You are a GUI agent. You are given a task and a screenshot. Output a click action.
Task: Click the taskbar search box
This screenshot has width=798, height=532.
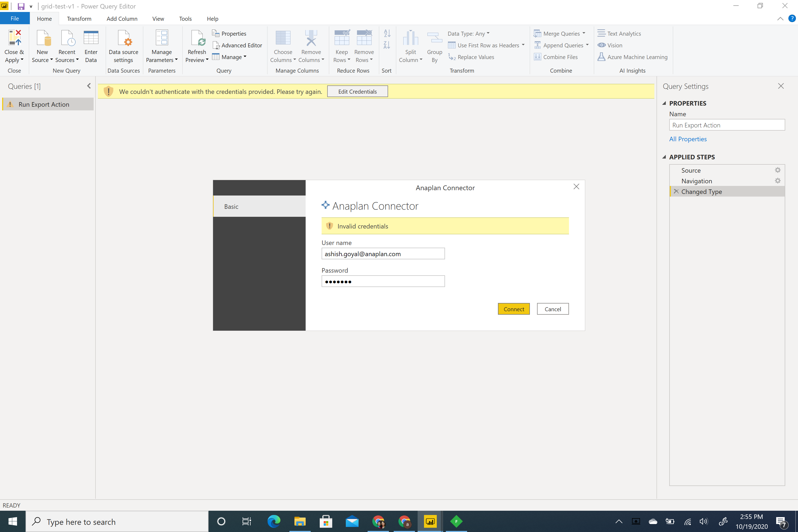117,521
